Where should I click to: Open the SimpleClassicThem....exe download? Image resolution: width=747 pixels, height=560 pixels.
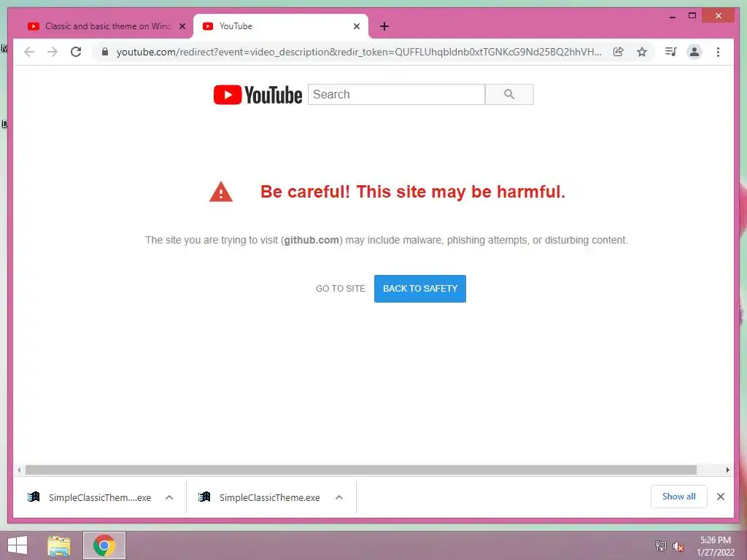[90, 497]
